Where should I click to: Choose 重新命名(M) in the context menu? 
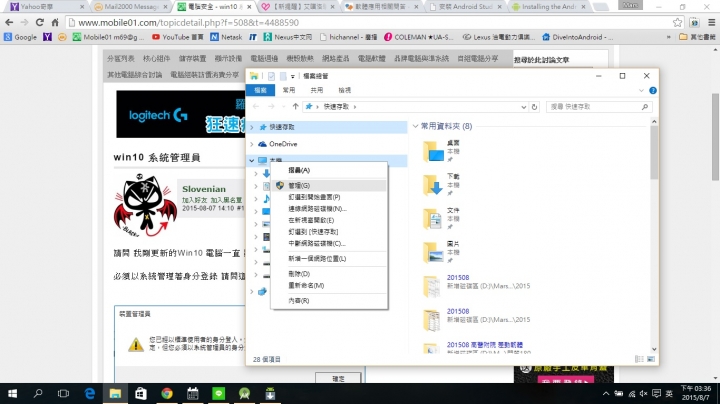pos(329,285)
